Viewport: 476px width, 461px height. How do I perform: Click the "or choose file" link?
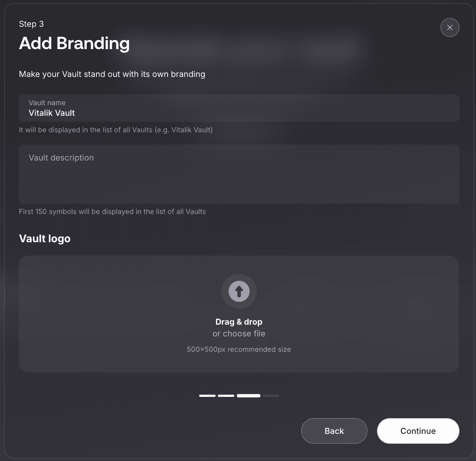coord(239,333)
